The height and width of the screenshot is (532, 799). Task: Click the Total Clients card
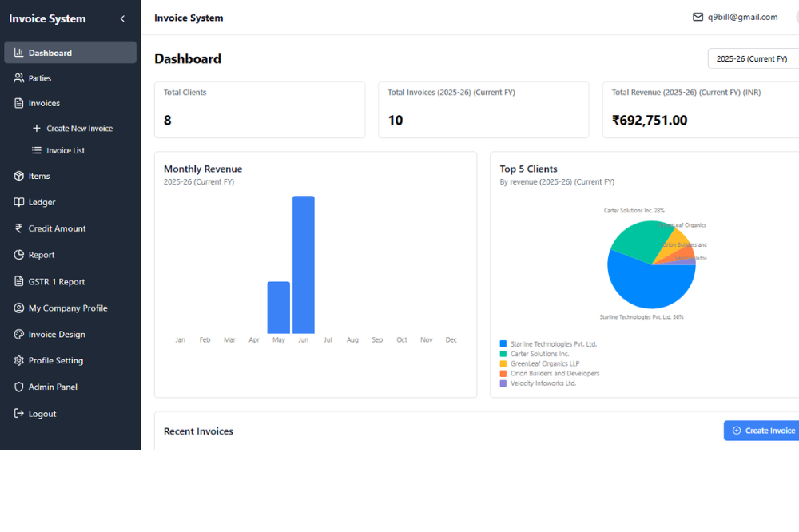pyautogui.click(x=260, y=109)
